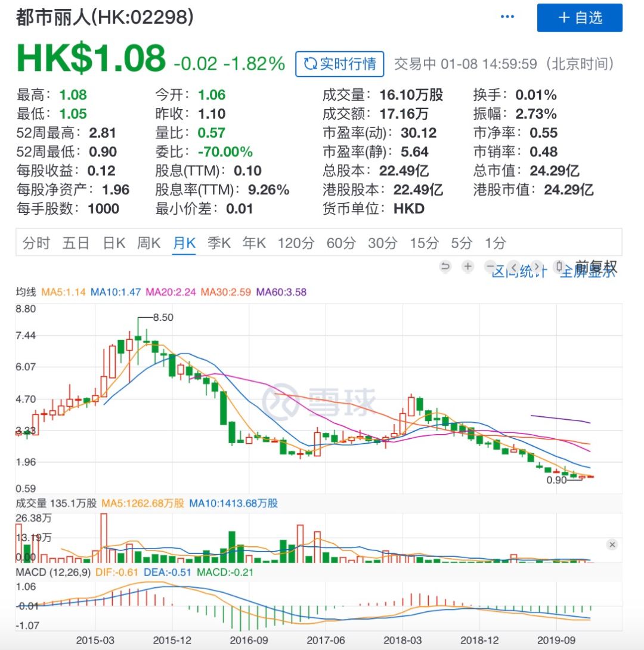
Task: Click the HK$1.08 current price
Action: click(x=91, y=58)
